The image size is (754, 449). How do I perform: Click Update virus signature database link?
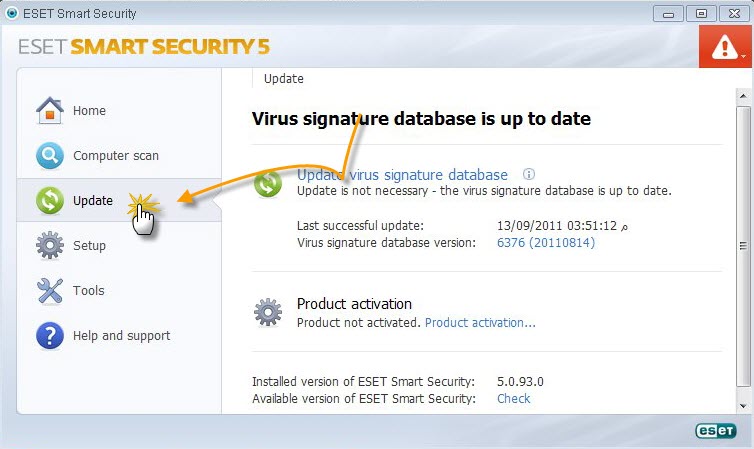click(x=402, y=175)
